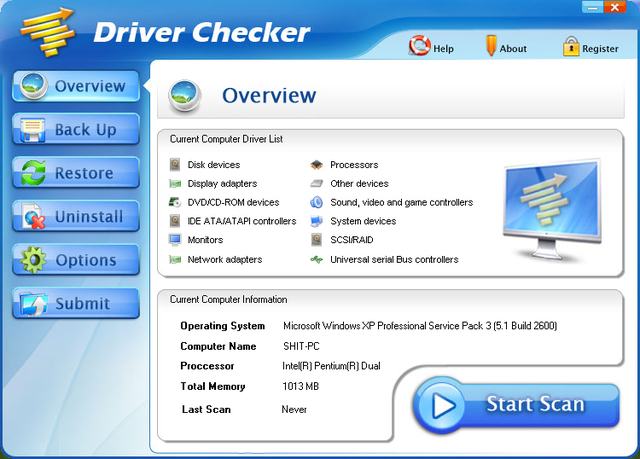Viewport: 640px width, 459px height.
Task: Click the Network adapters icon
Action: click(x=175, y=259)
